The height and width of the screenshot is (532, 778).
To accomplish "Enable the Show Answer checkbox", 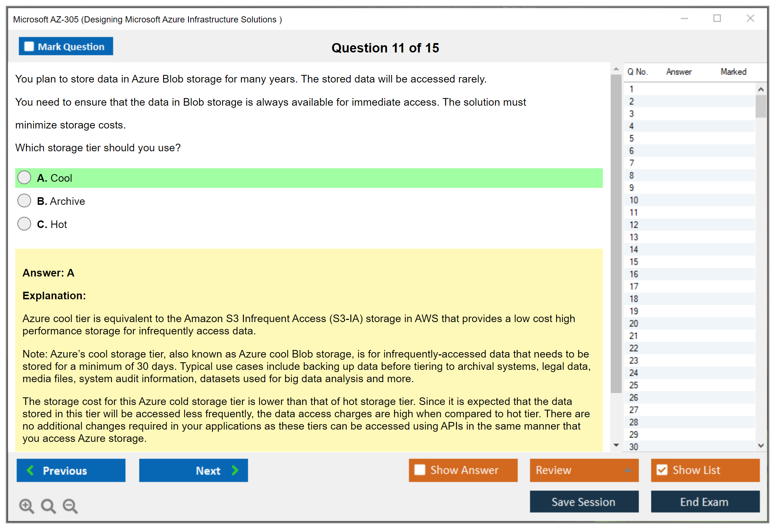I will (420, 470).
